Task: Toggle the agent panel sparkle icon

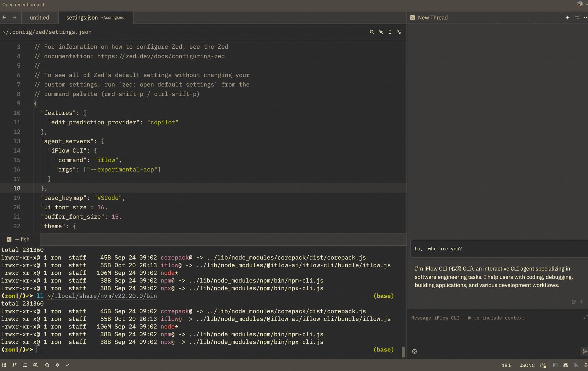Action: tap(576, 365)
